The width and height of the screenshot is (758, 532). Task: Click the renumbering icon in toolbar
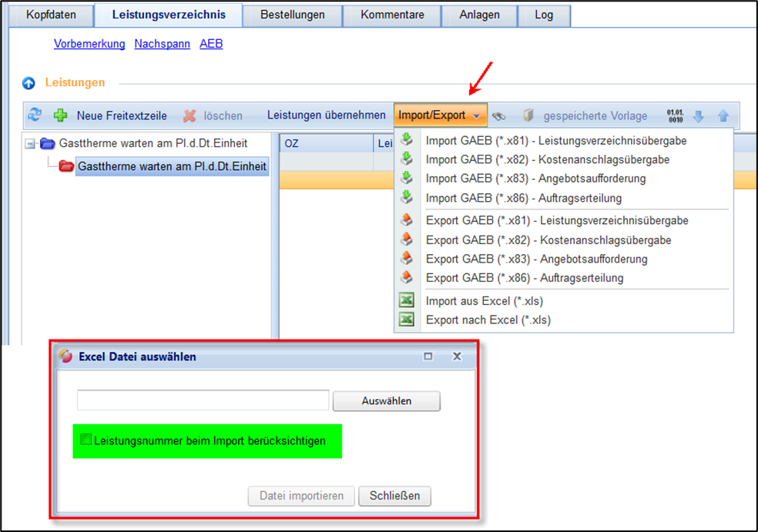coord(675,115)
